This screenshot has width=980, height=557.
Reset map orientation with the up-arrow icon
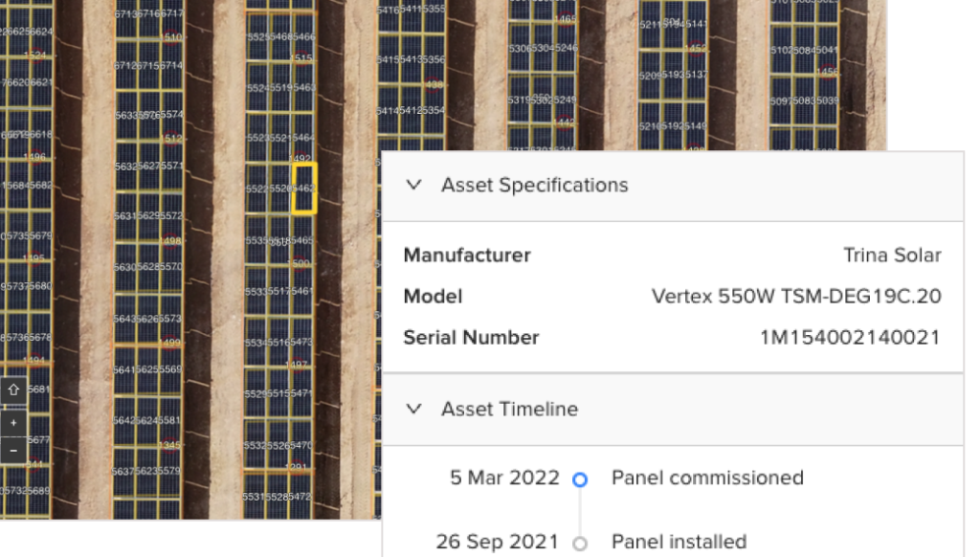click(13, 390)
